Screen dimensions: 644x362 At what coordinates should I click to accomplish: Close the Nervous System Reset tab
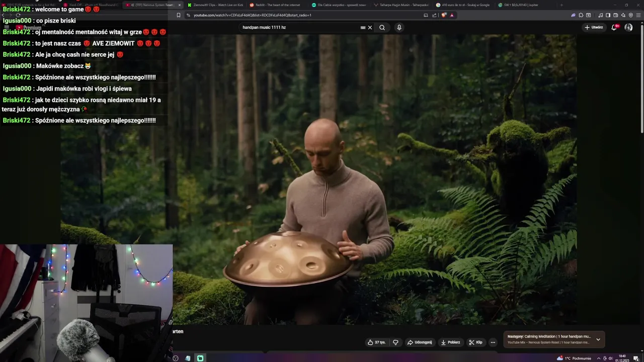click(179, 5)
